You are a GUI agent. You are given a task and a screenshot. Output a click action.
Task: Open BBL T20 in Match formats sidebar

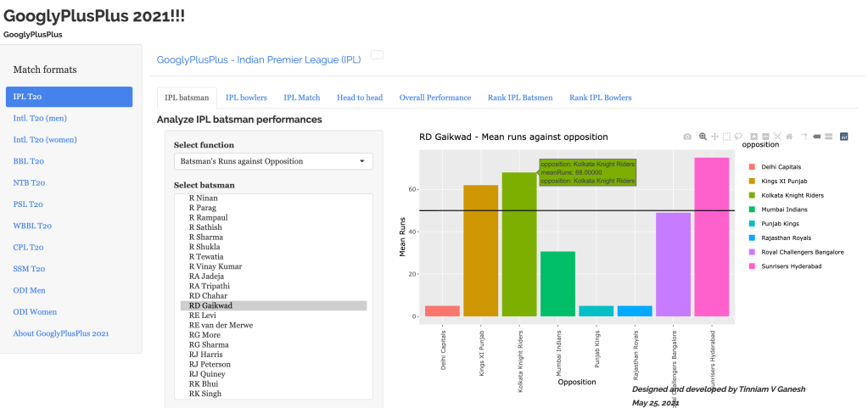pos(29,161)
